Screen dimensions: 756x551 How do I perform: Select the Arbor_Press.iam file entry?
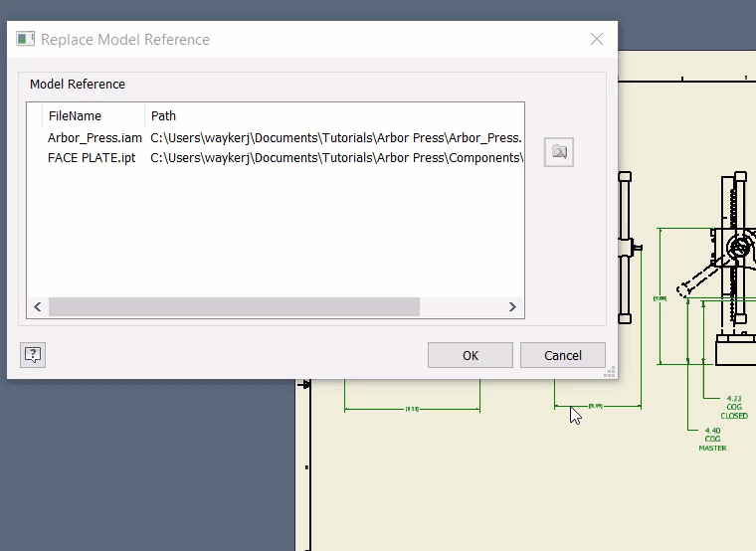[94, 138]
